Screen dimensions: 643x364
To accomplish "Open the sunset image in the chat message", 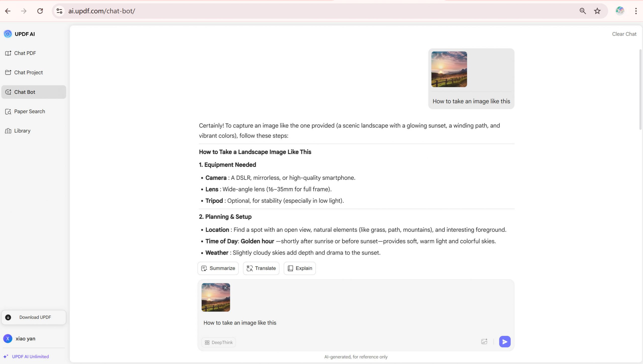I will (x=449, y=69).
